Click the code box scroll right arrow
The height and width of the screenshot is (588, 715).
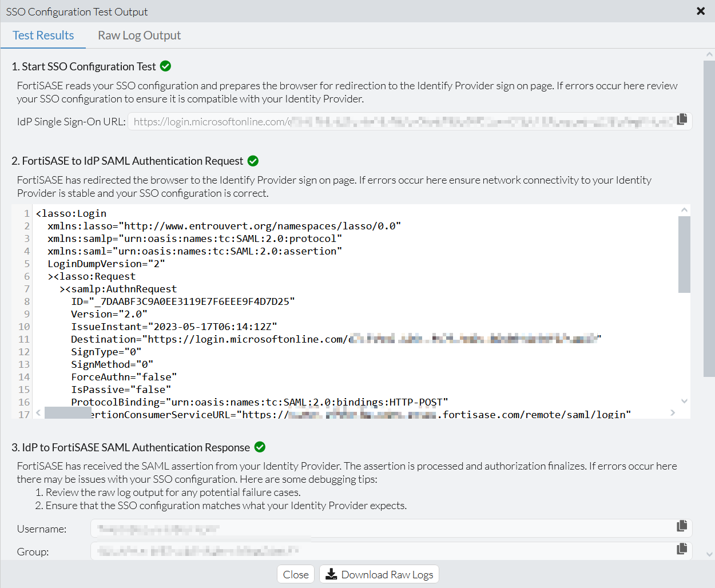coord(673,412)
